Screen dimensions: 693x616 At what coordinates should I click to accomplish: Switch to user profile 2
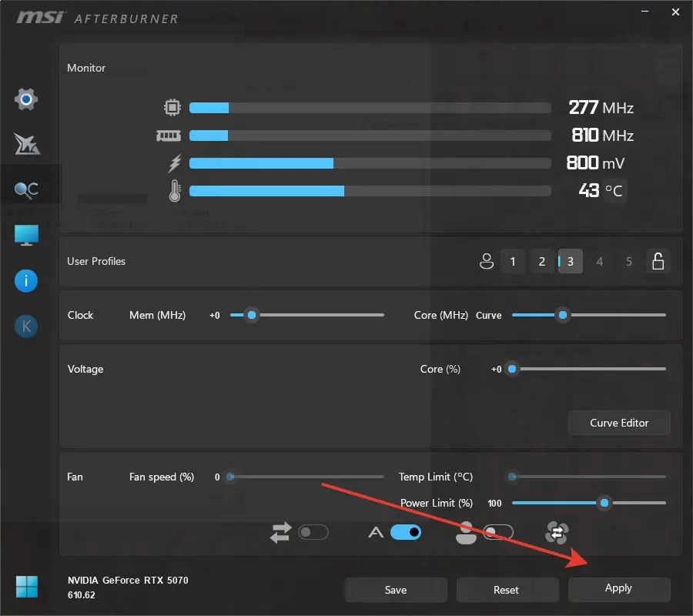coord(542,261)
